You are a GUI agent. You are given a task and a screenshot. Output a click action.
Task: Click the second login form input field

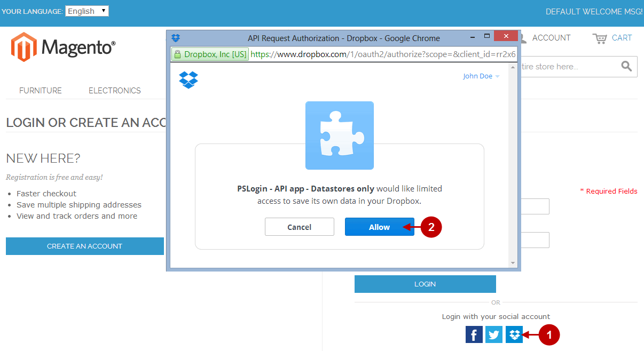[535, 240]
